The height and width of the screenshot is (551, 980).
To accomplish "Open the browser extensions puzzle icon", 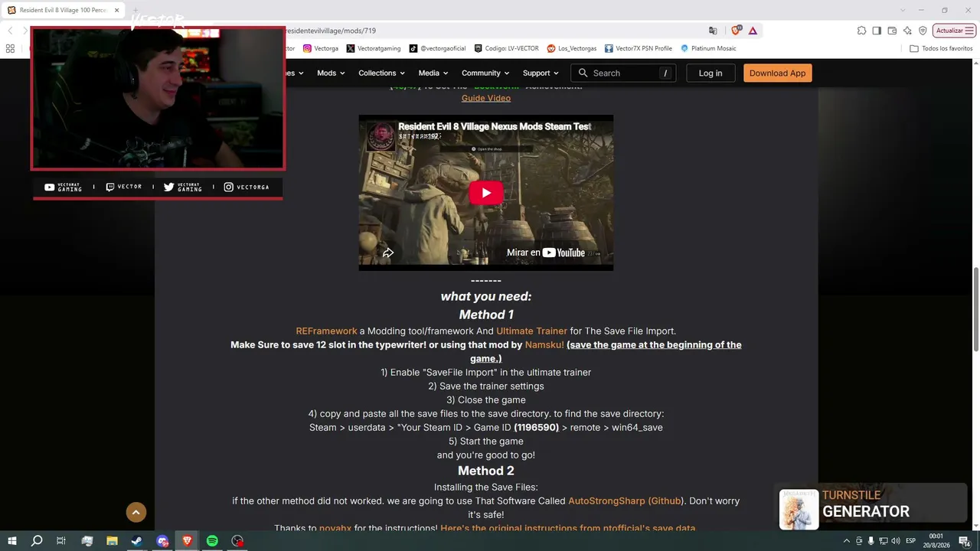I will [x=861, y=31].
